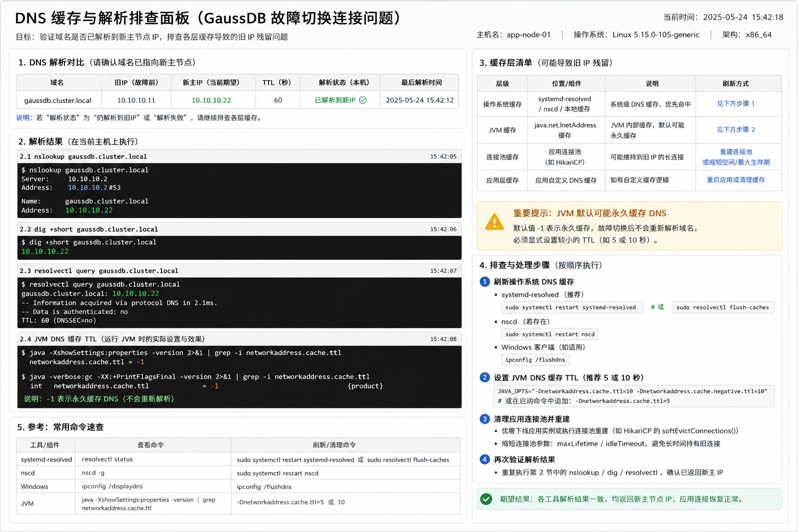The image size is (798, 532).
Task: Click gaussdb.cluster.local cell in comparison table
Action: click(x=58, y=100)
